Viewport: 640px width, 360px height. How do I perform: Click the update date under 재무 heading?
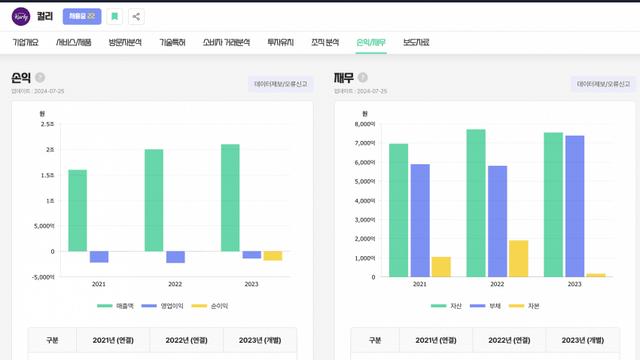click(360, 91)
